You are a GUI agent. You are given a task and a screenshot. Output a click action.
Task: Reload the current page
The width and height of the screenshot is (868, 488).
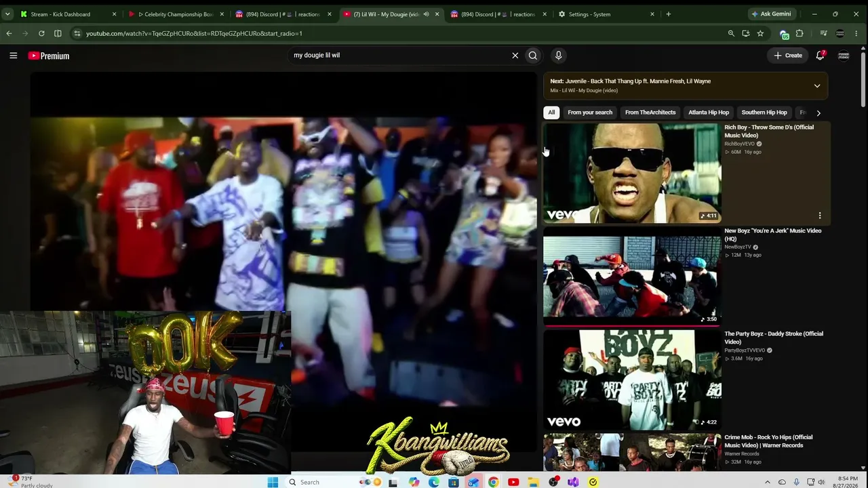(x=41, y=33)
